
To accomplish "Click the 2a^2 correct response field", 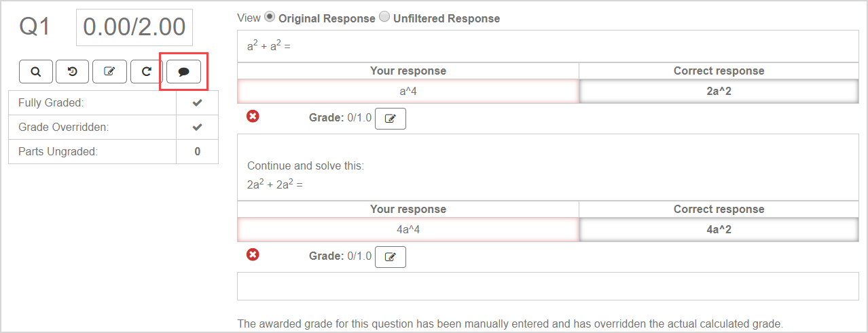I will 719,92.
